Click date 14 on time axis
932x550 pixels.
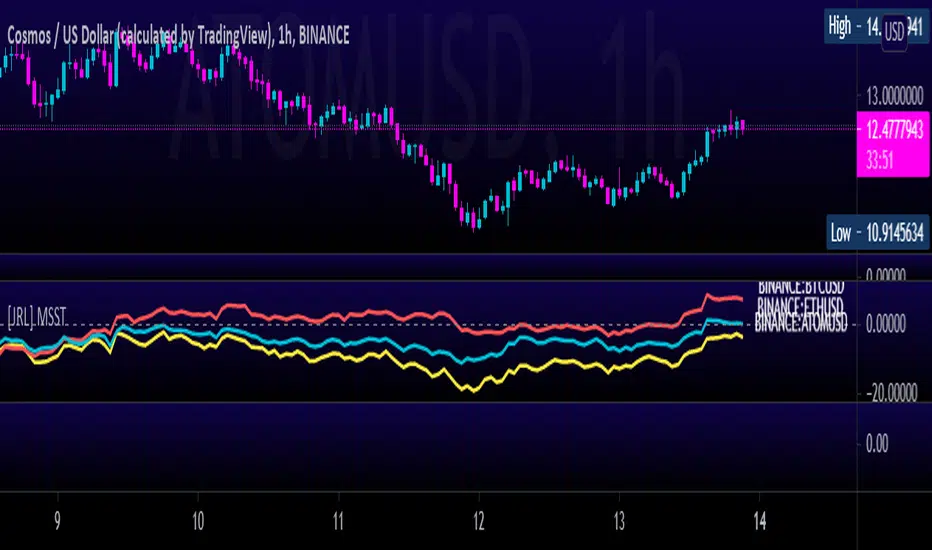point(759,521)
